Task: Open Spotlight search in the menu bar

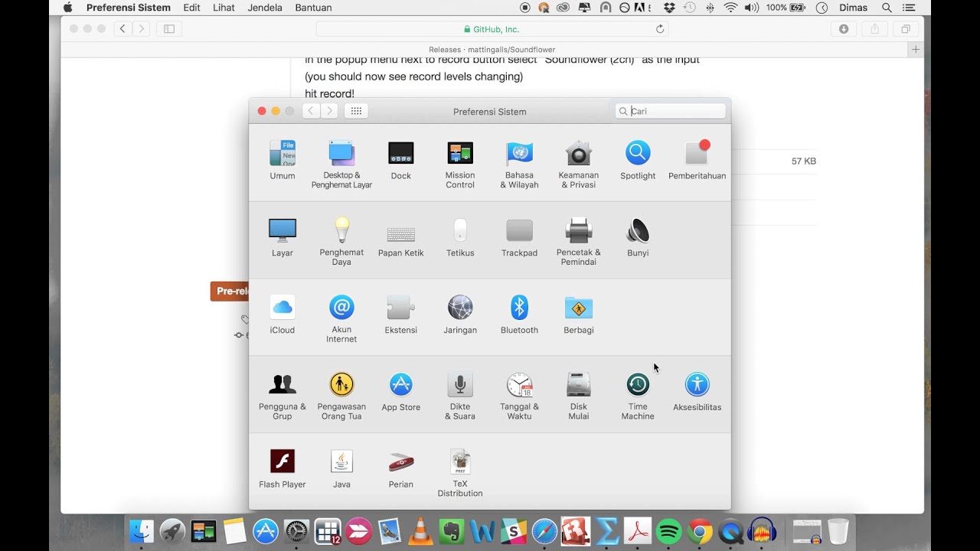Action: point(887,8)
